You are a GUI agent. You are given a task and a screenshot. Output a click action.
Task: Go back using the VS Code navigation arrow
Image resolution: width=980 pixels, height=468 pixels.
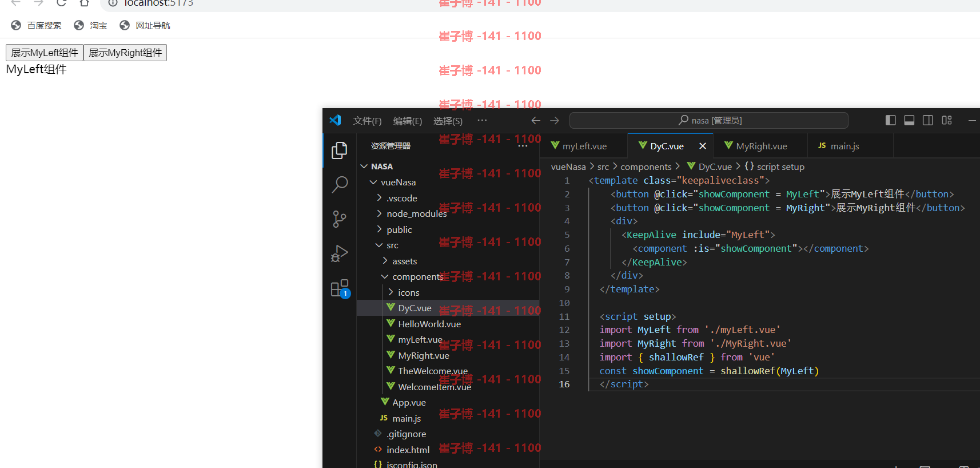click(536, 120)
